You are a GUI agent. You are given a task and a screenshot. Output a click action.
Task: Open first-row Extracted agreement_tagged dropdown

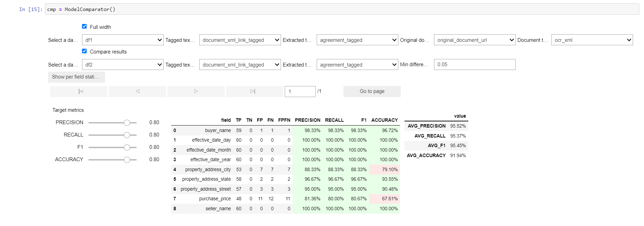(x=358, y=40)
